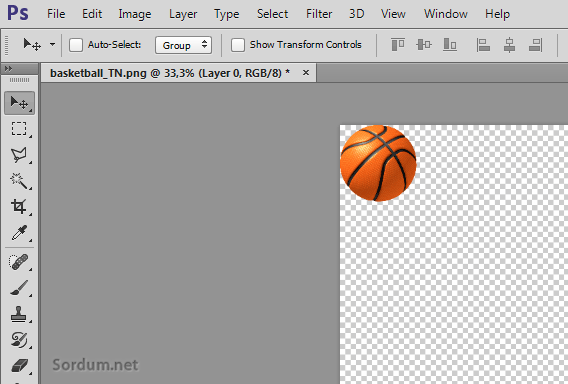Screen dimensions: 568x384
Task: Open the Layer menu
Action: tap(183, 14)
